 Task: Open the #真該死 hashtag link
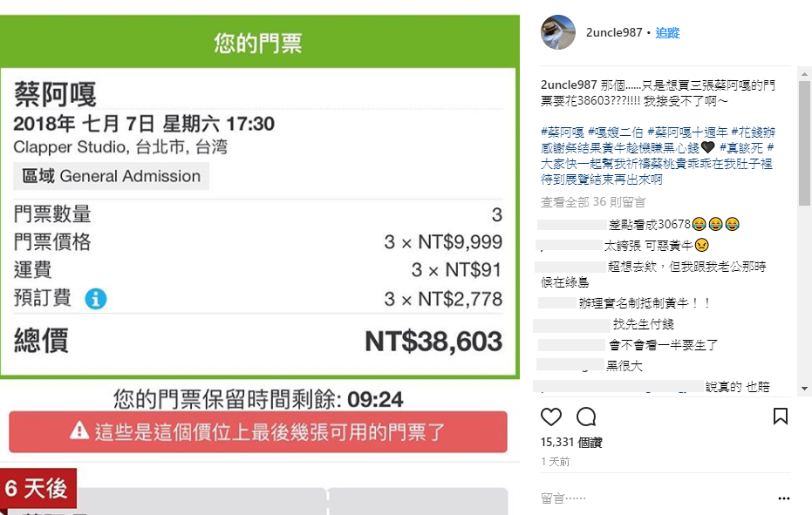pos(740,147)
